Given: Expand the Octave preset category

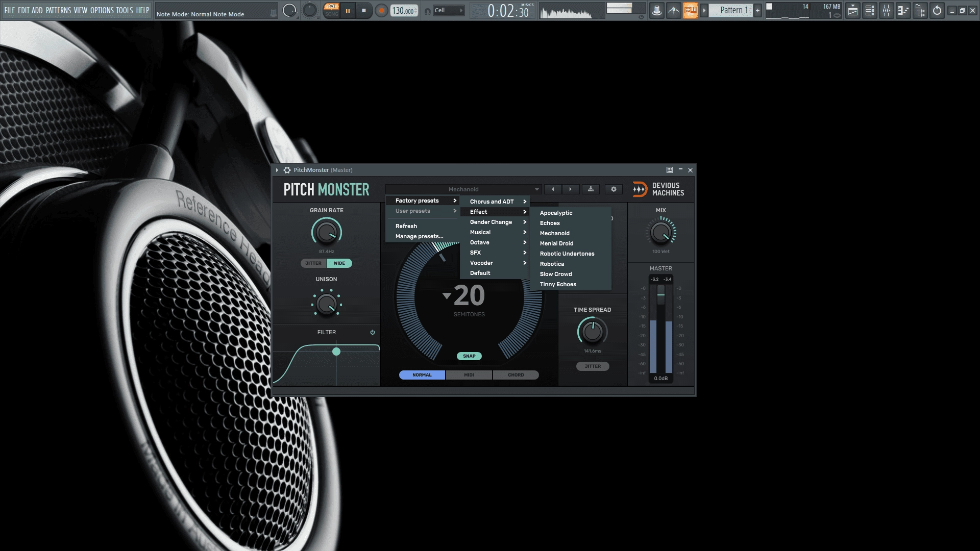Looking at the screenshot, I should point(495,243).
